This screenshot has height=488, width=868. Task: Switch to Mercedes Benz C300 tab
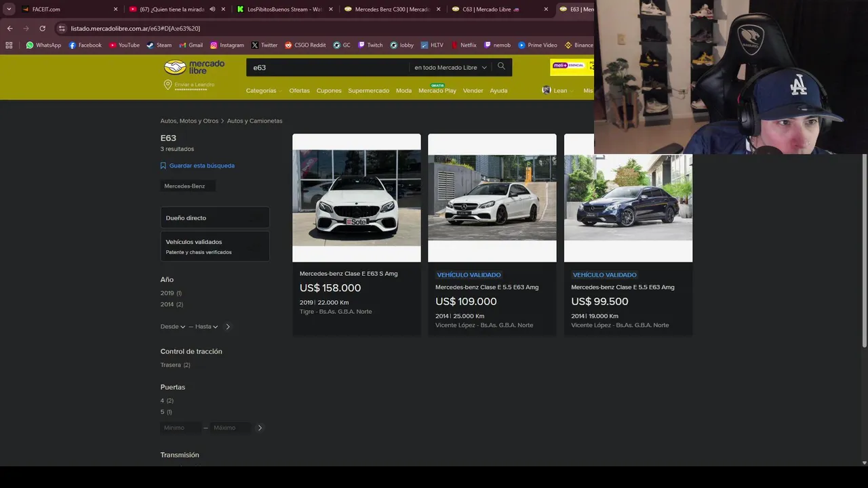point(392,9)
